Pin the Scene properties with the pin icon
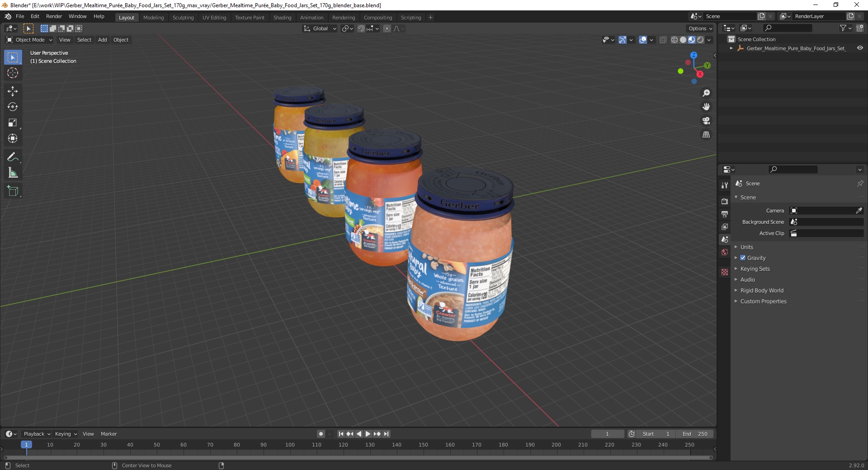Viewport: 868px width, 470px height. [860, 183]
